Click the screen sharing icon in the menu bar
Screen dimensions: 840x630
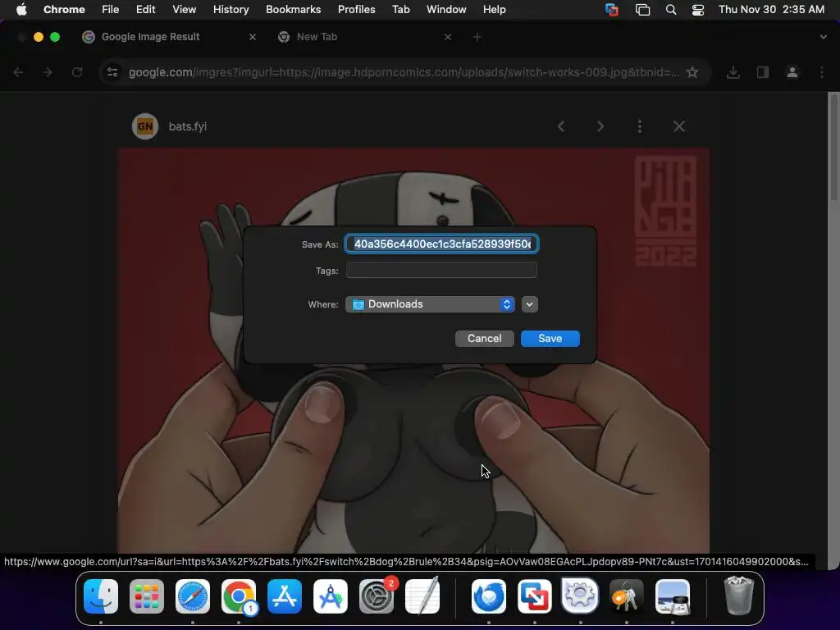(x=612, y=10)
